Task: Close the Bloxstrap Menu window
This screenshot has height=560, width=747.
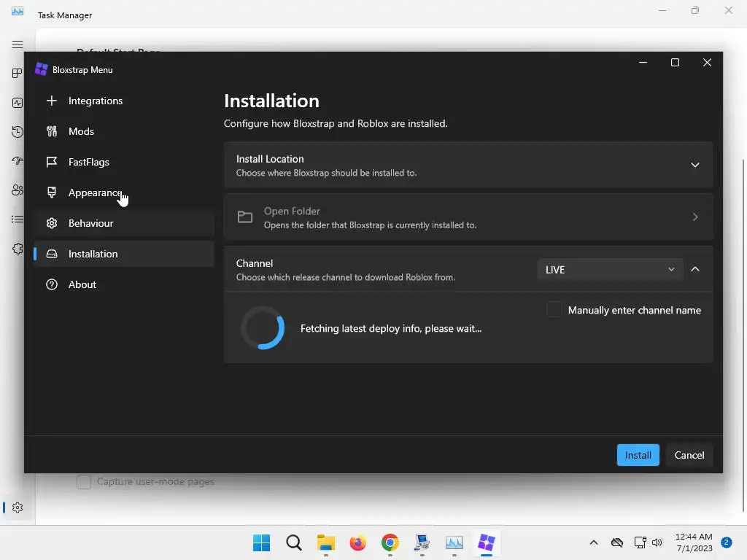Action: 707,63
